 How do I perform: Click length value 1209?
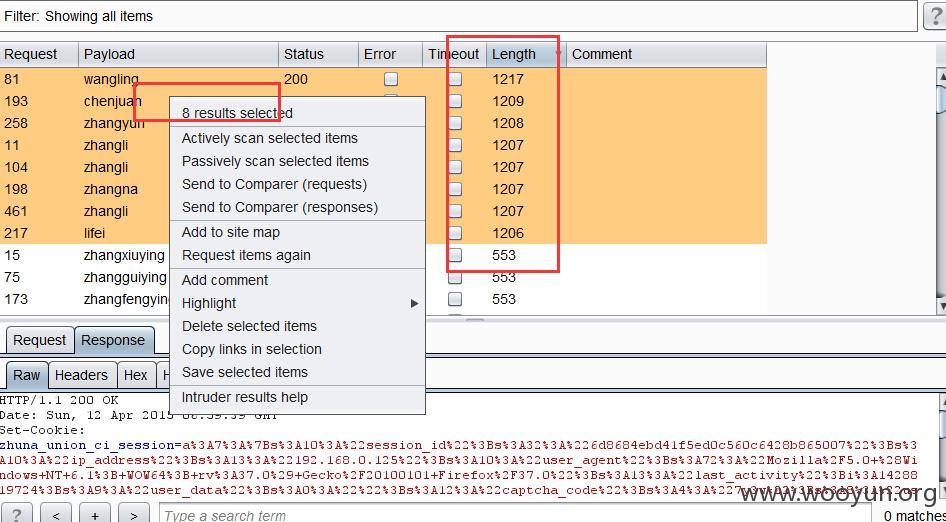tap(508, 101)
